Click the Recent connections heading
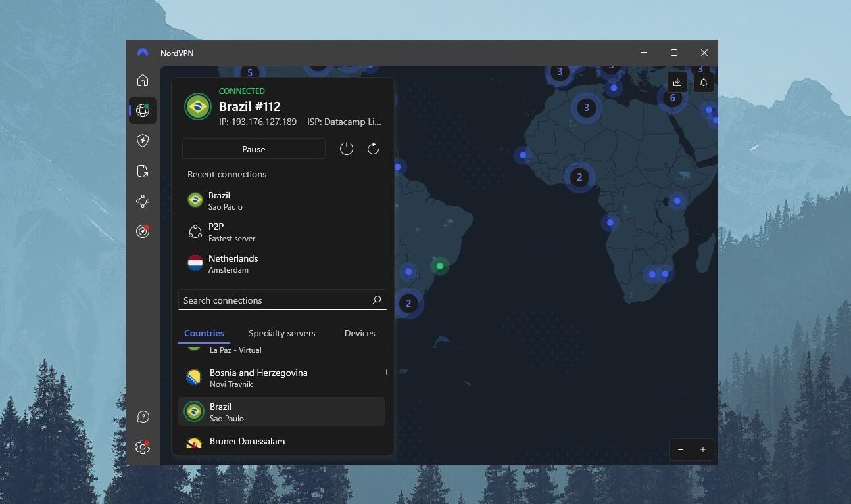Viewport: 851px width, 504px height. 227,174
